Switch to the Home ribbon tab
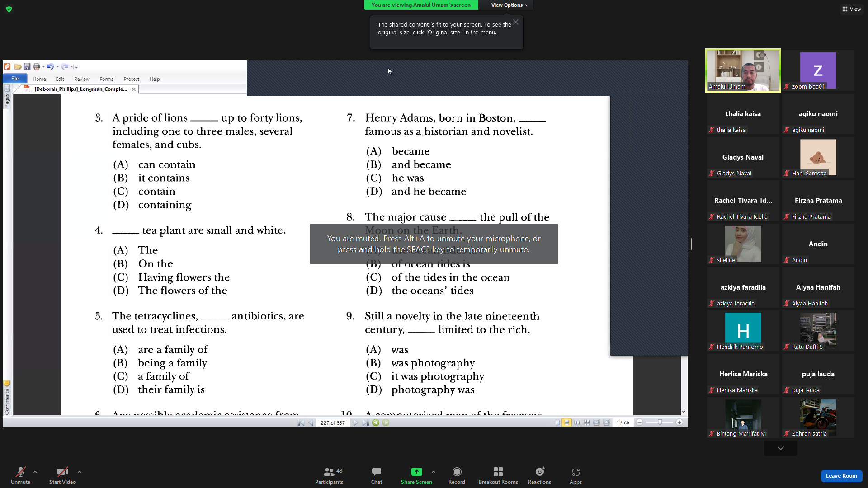Image resolution: width=868 pixels, height=488 pixels. [x=39, y=79]
